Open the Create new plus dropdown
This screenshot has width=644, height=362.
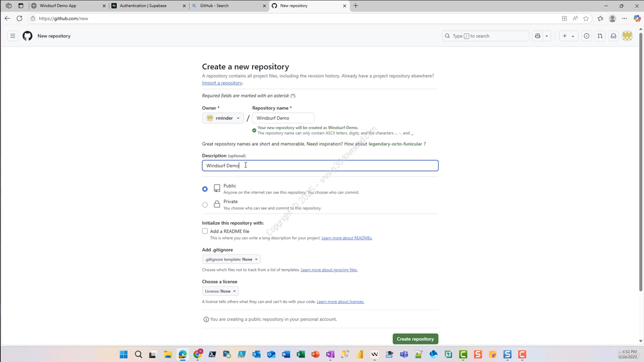click(x=568, y=36)
